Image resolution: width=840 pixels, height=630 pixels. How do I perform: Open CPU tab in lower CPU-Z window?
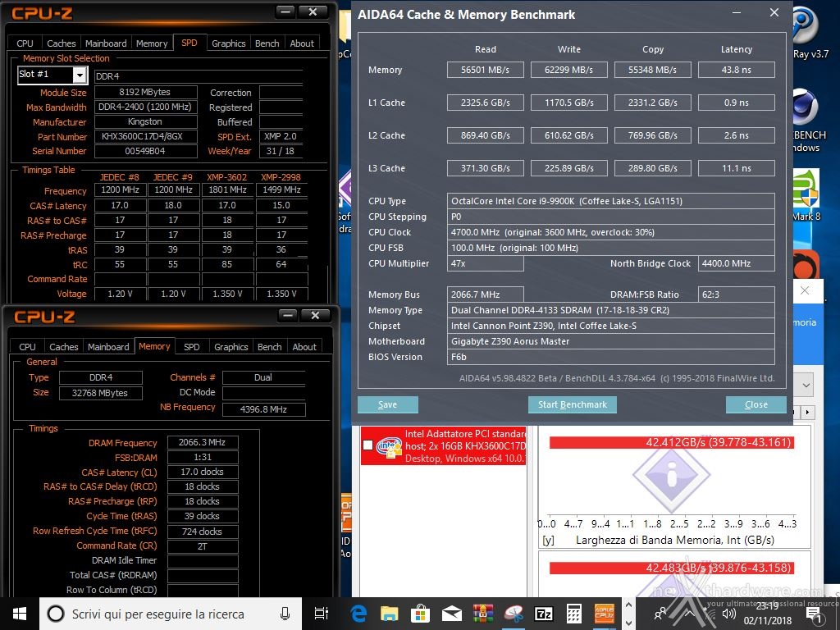click(x=27, y=347)
